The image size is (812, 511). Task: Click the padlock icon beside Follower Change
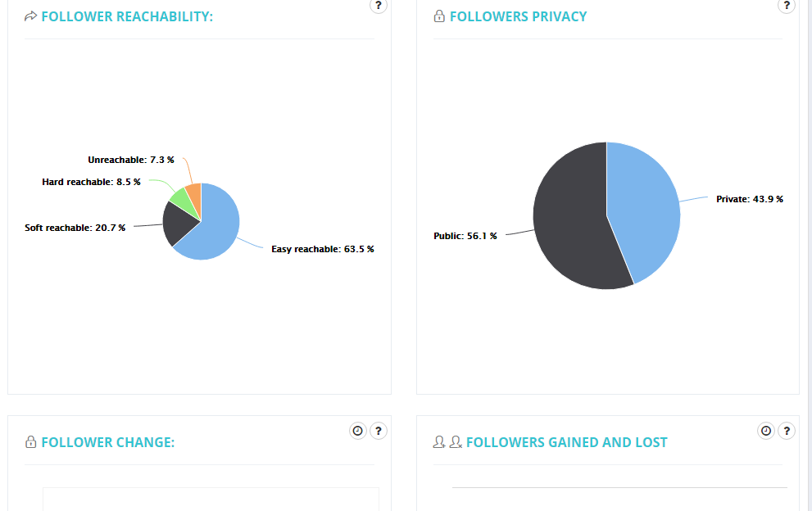click(x=31, y=441)
